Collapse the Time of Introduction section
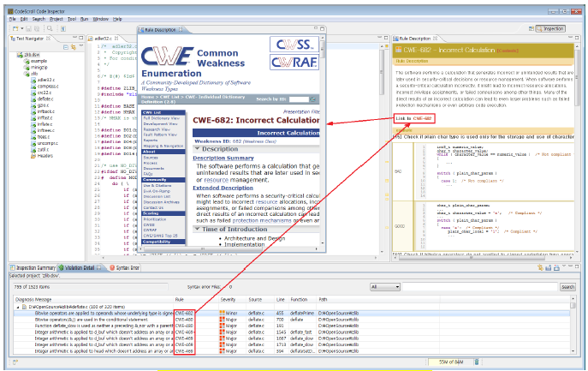 (197, 229)
